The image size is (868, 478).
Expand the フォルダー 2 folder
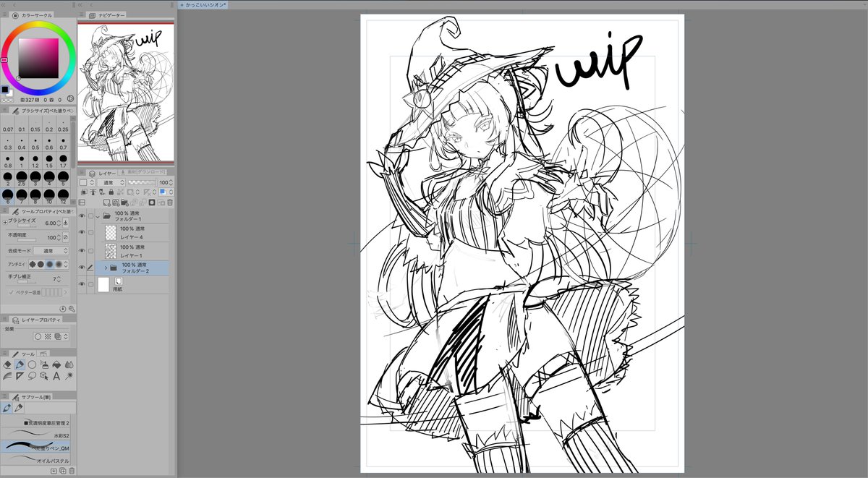click(106, 268)
